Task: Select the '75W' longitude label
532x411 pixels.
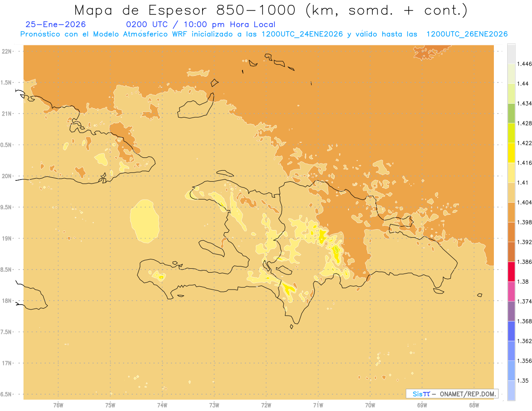Action: [x=110, y=405]
